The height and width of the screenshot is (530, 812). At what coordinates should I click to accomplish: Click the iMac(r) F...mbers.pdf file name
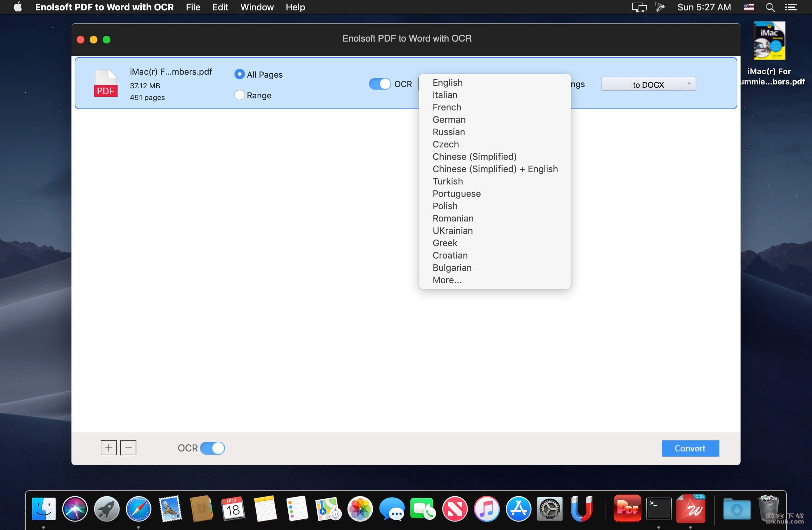click(171, 72)
